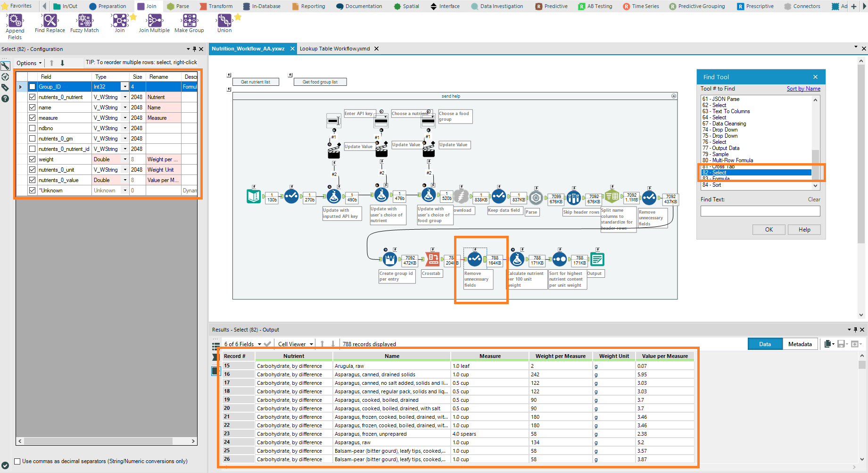Open the Group_ID type dropdown
868x473 pixels.
pos(125,87)
